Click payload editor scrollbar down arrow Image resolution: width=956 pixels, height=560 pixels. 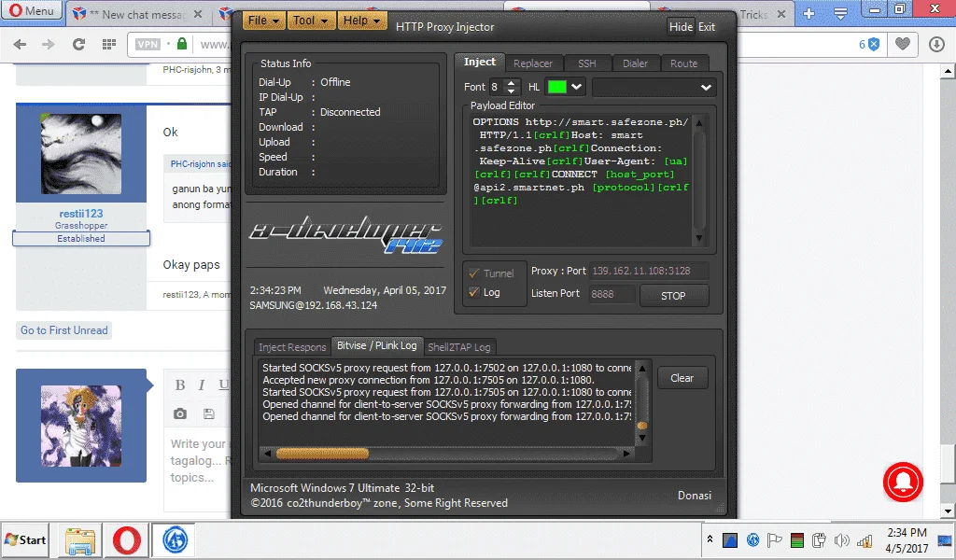[699, 238]
